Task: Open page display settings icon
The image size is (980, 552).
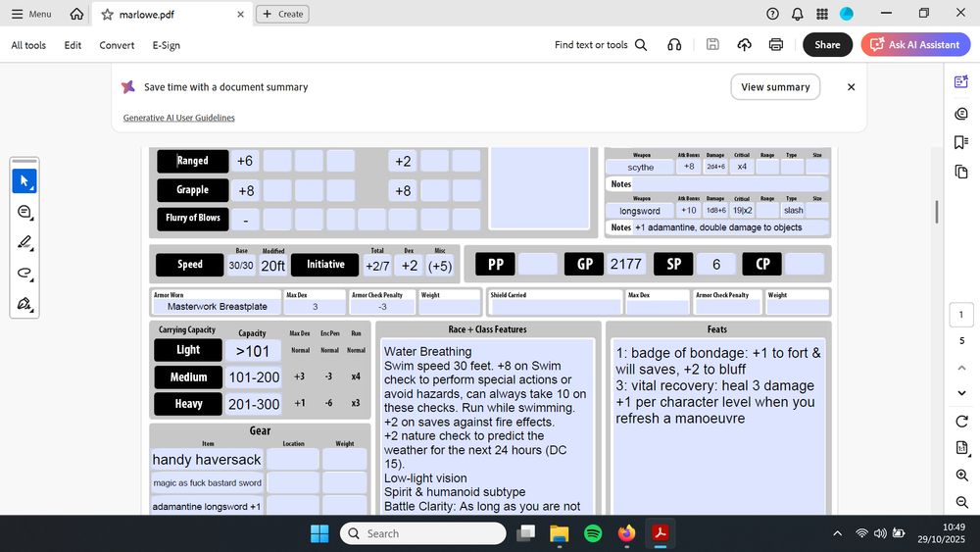Action: (962, 448)
